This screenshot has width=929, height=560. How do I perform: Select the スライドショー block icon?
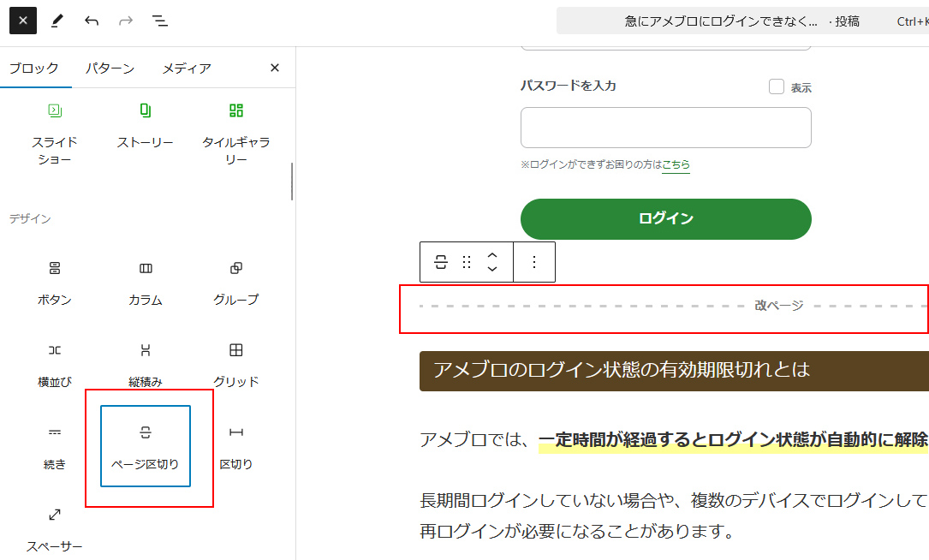pyautogui.click(x=54, y=110)
